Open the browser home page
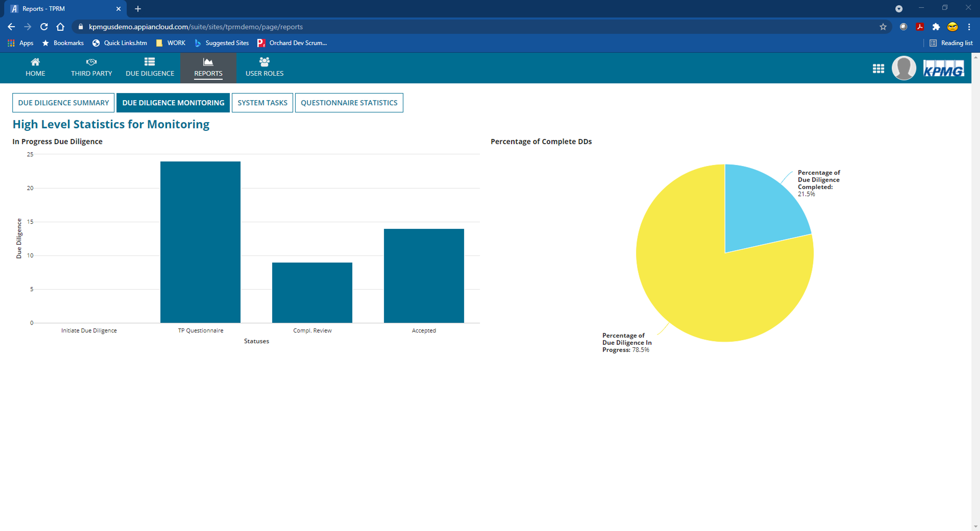The height and width of the screenshot is (531, 980). coord(60,27)
